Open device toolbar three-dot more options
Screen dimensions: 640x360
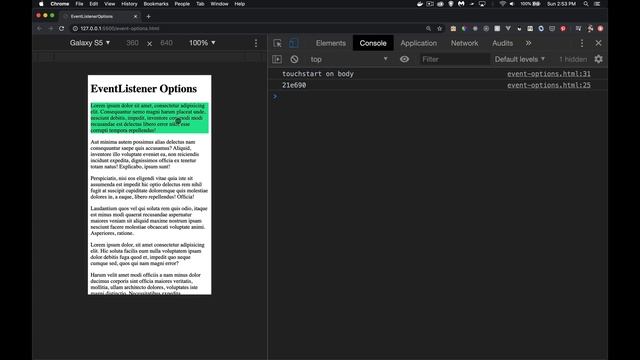click(256, 43)
